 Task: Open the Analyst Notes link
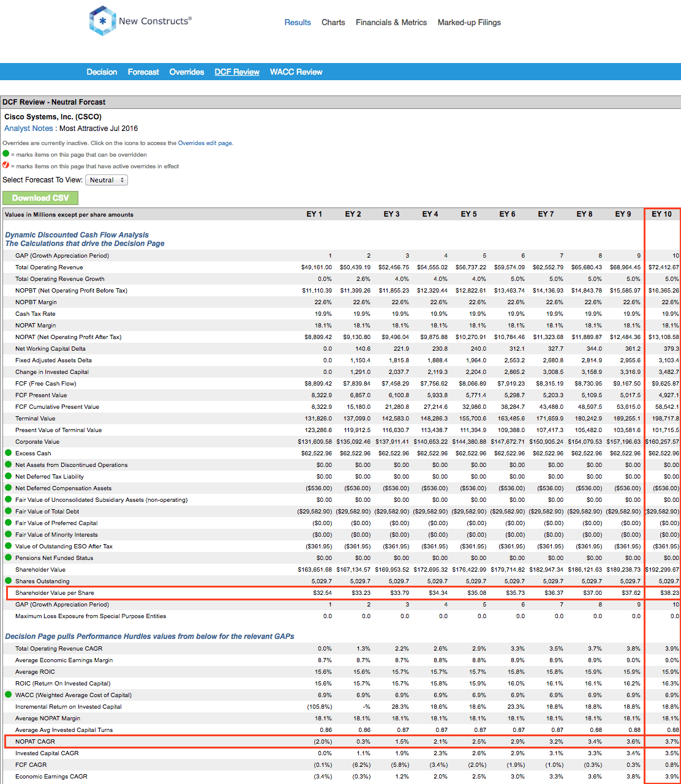click(x=29, y=129)
